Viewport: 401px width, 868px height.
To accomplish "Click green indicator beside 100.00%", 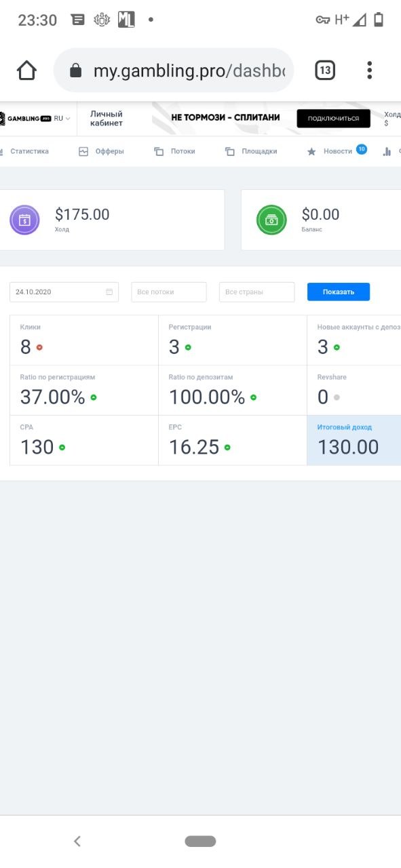I will (x=253, y=397).
